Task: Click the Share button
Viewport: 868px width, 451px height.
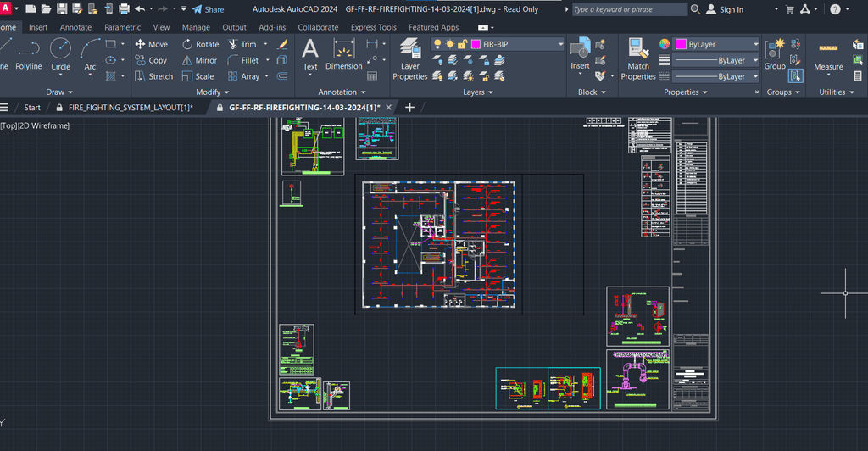Action: 209,9
